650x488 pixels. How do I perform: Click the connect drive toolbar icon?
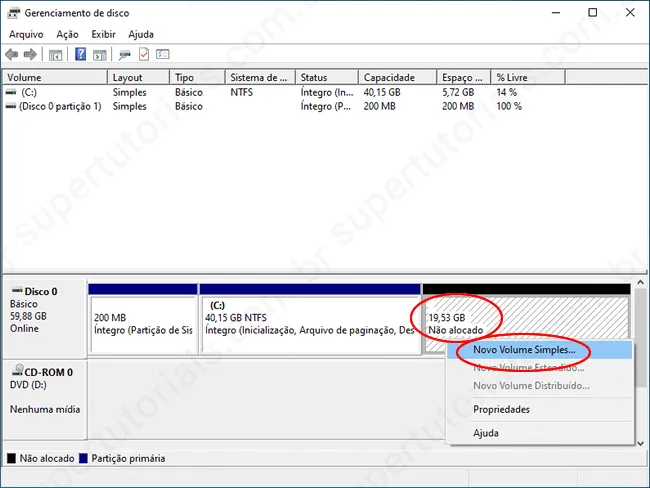pos(124,54)
